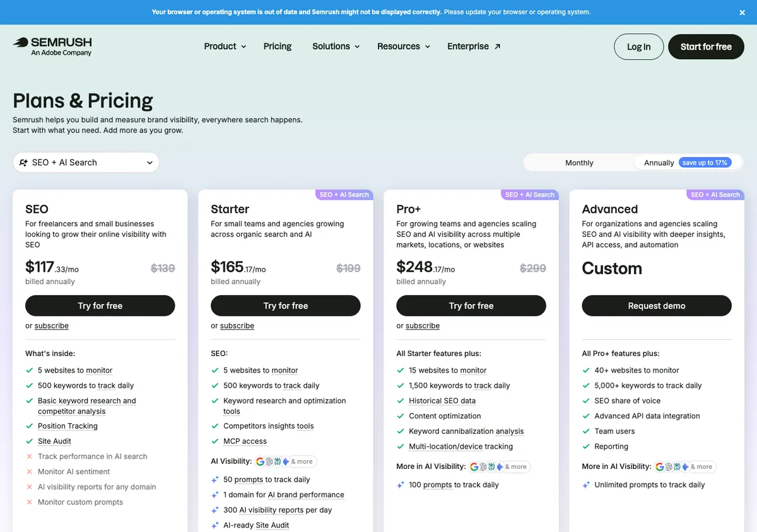Click X icon beside 'Track performance in AI search'
Viewport: 757px width, 532px height.
point(29,456)
